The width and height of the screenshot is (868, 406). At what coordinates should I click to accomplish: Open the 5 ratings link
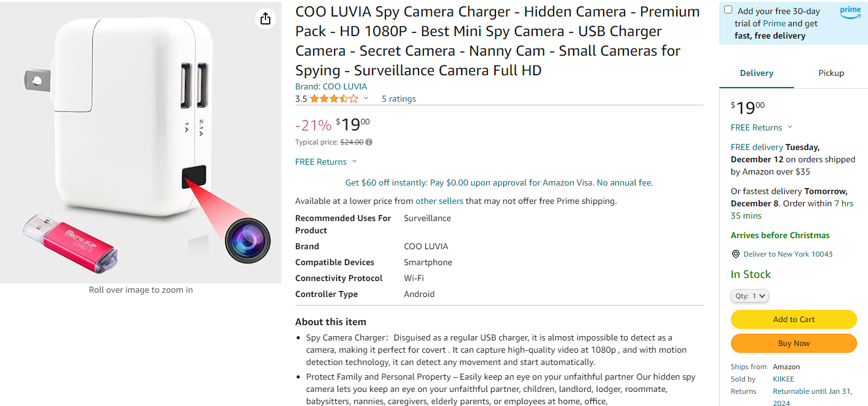[398, 99]
